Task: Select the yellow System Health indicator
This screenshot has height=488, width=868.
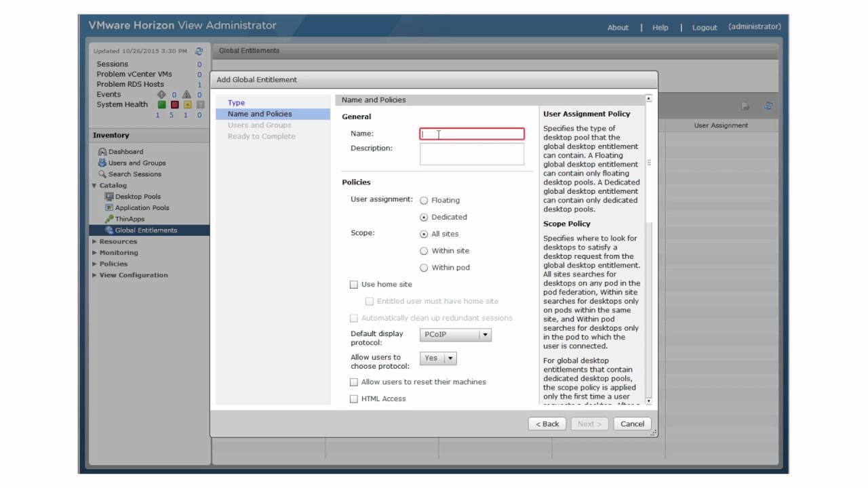Action: 187,105
